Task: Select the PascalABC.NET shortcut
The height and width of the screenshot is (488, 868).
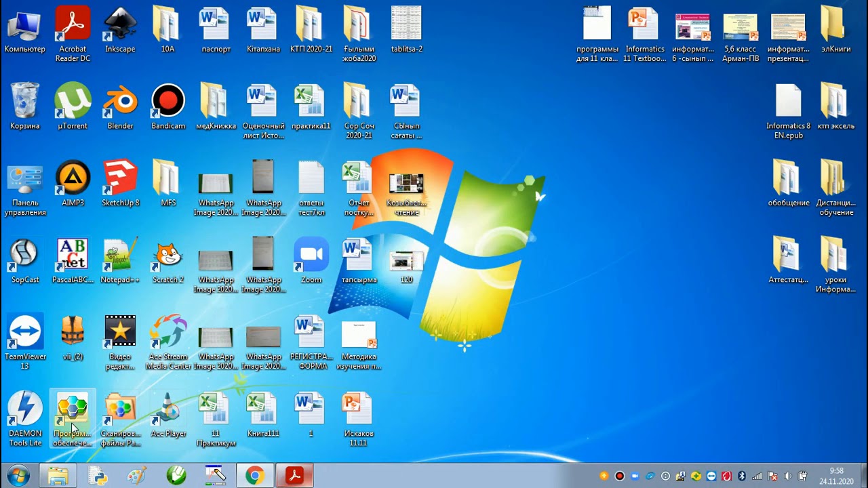Action: click(x=73, y=260)
